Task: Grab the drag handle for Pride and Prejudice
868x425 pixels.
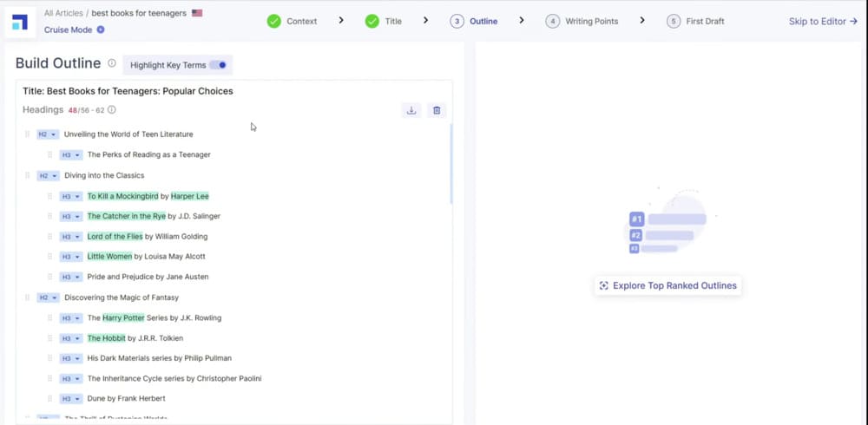Action: [49, 277]
